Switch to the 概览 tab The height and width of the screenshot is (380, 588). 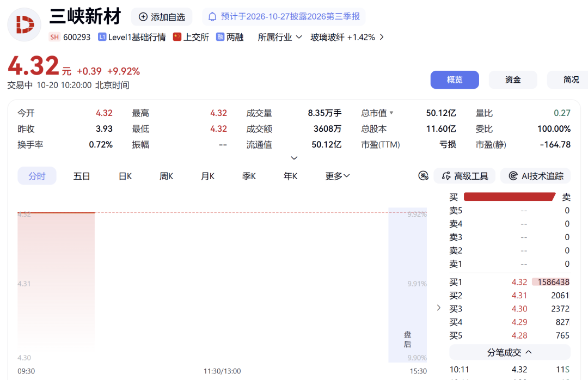(455, 79)
